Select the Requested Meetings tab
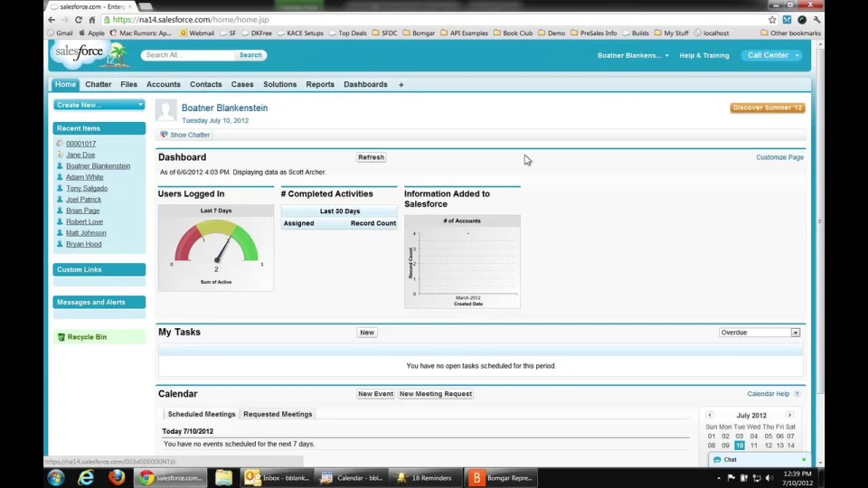Image resolution: width=868 pixels, height=488 pixels. coord(278,414)
